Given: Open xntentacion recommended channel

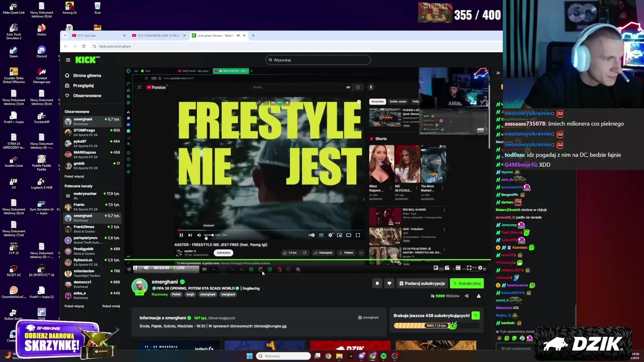Looking at the screenshot, I should (92, 273).
